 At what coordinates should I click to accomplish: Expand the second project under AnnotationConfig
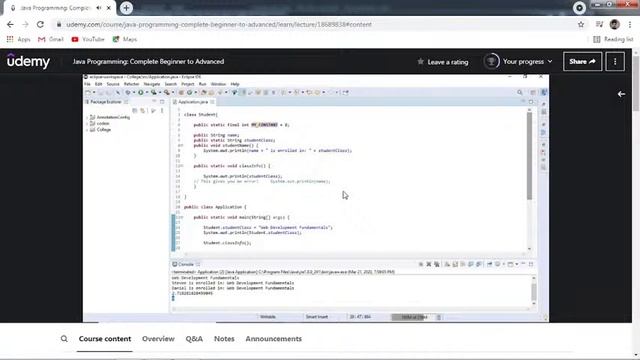87,124
